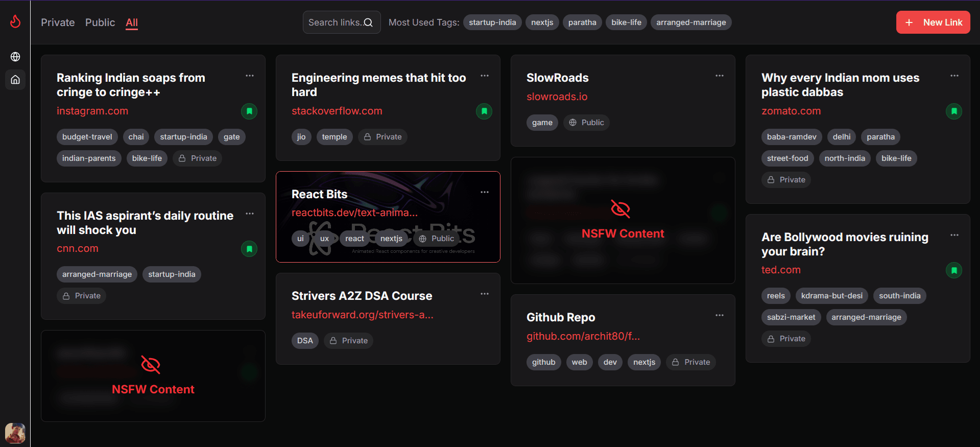The image size is (980, 447).
Task: Reveal NSFW content card below IAS aspirant card
Action: tap(153, 376)
